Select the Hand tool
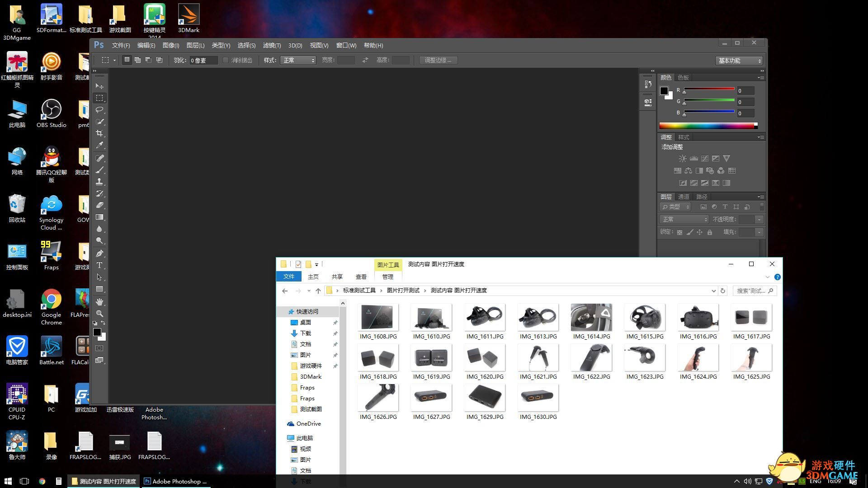Screen dimensions: 868x488 tap(99, 301)
